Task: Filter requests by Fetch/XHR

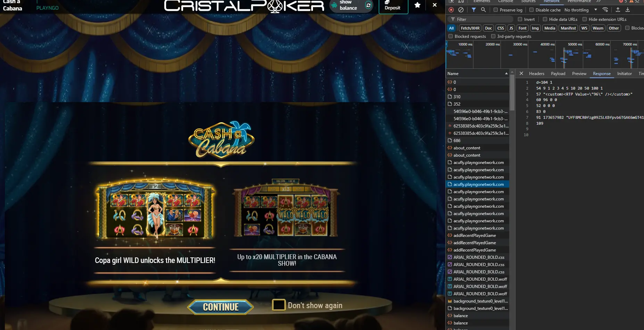Action: [470, 28]
